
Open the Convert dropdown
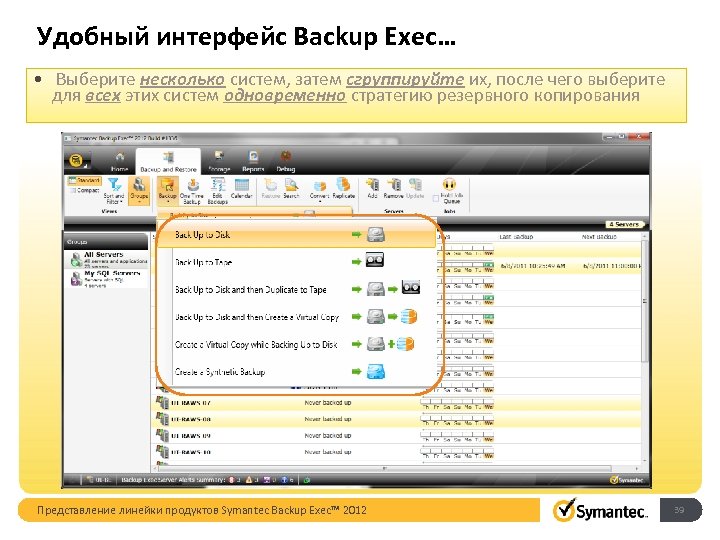(320, 190)
